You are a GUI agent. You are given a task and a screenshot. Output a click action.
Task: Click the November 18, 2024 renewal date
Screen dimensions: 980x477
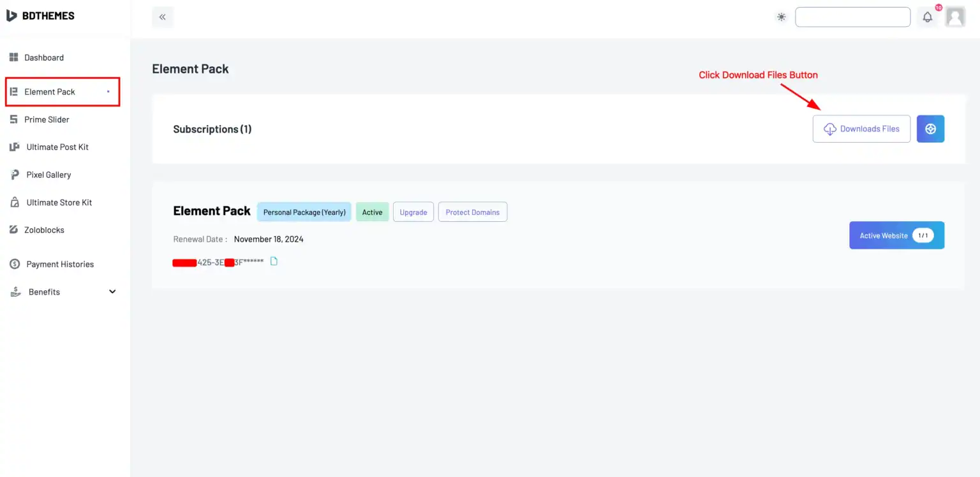click(x=269, y=239)
